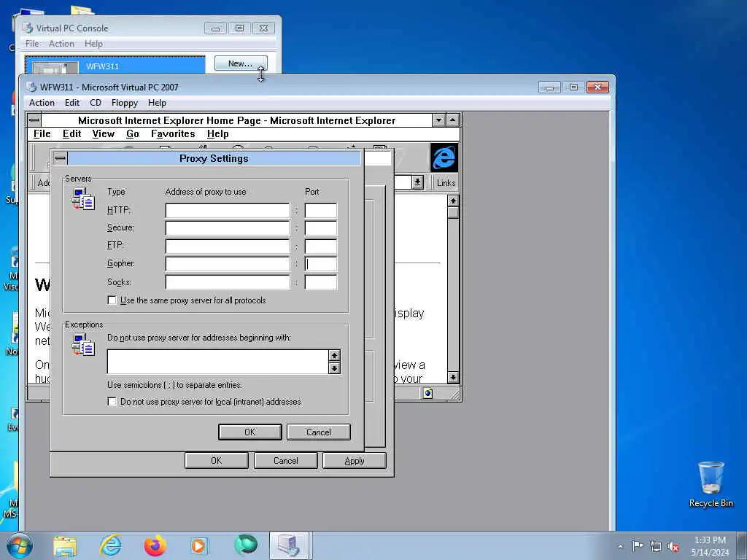The width and height of the screenshot is (747, 560).
Task: Click New... in Virtual PC Console
Action: [x=241, y=63]
